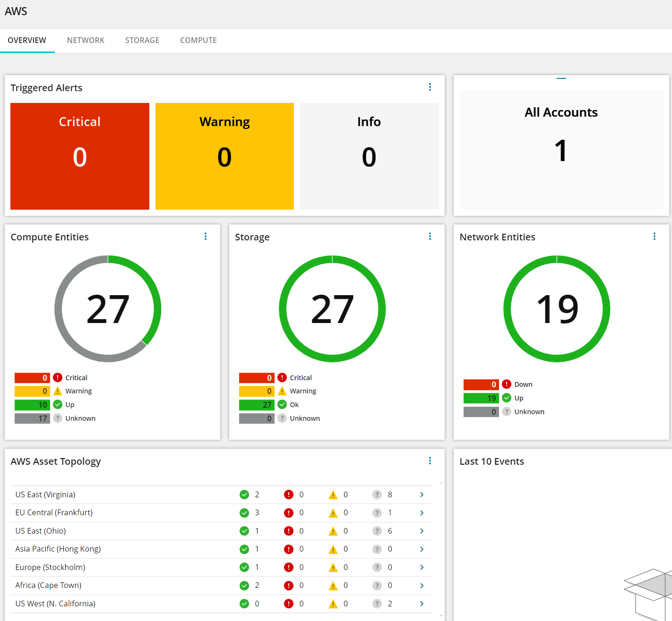This screenshot has width=672, height=621.
Task: Switch to the Compute tab
Action: [198, 41]
